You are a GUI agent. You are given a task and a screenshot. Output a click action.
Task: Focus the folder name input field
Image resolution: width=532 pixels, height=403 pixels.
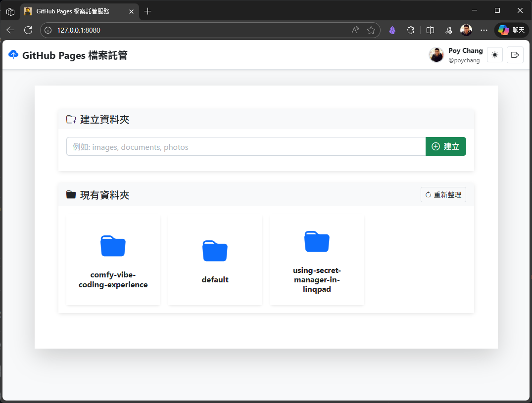245,146
